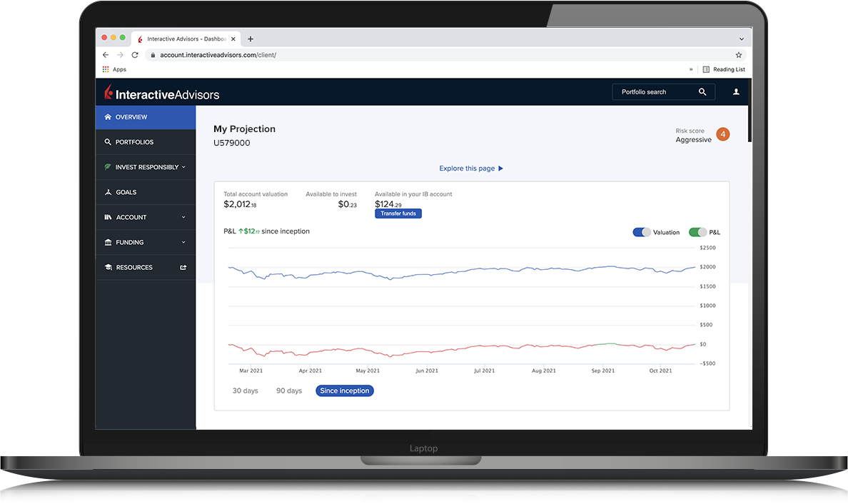848x504 pixels.
Task: Click the user profile icon in header
Action: coord(736,92)
